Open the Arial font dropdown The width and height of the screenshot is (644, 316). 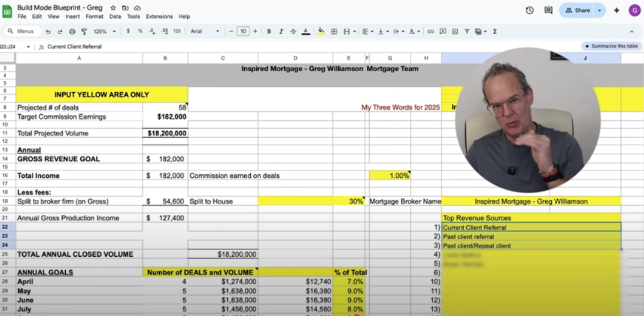205,31
